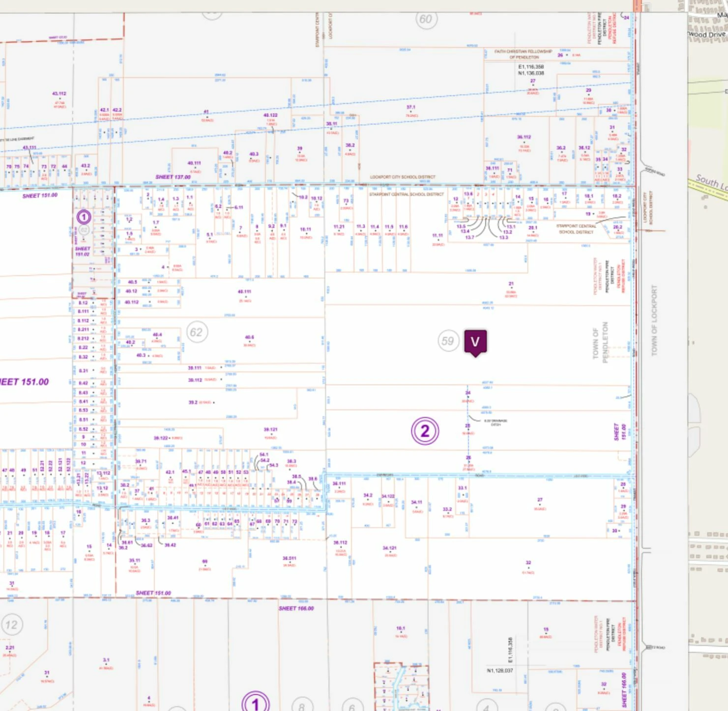Select parcel 35.11
This screenshot has height=711, width=728.
(x=134, y=560)
